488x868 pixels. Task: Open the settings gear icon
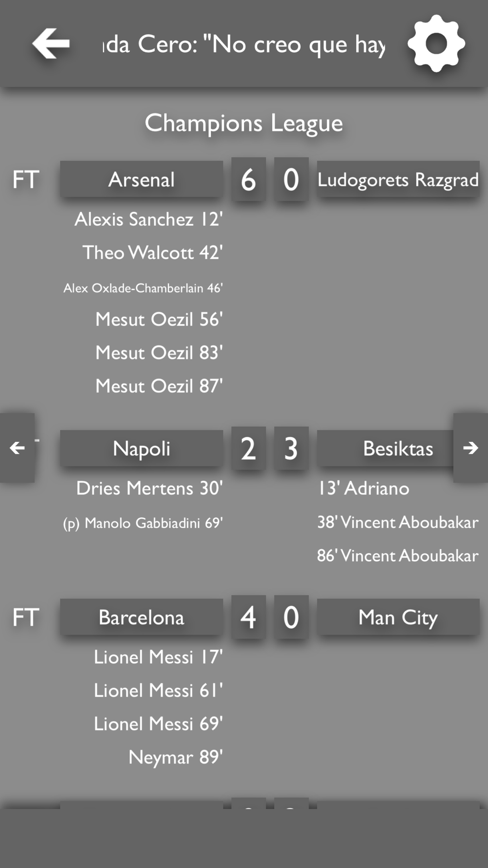pos(436,43)
